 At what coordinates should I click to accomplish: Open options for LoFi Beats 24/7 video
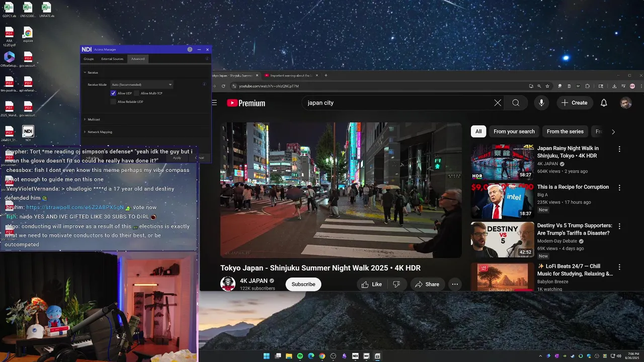pos(619,267)
